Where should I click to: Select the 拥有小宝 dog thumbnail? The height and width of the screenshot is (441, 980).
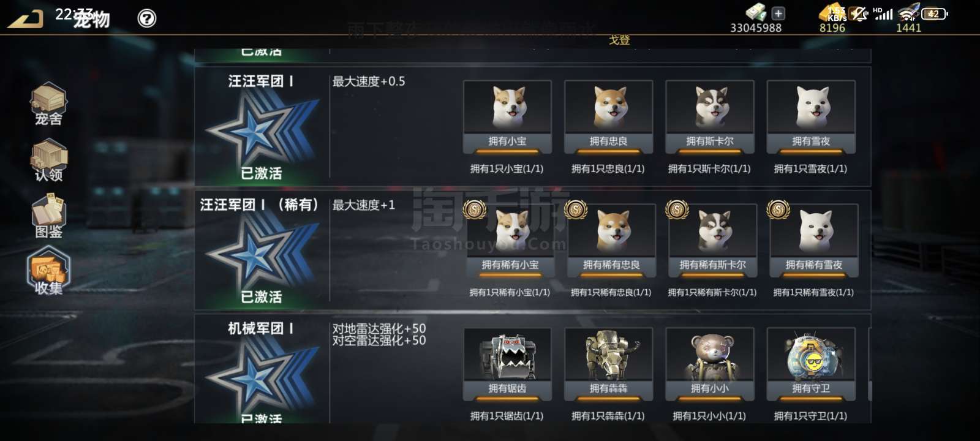coord(507,117)
